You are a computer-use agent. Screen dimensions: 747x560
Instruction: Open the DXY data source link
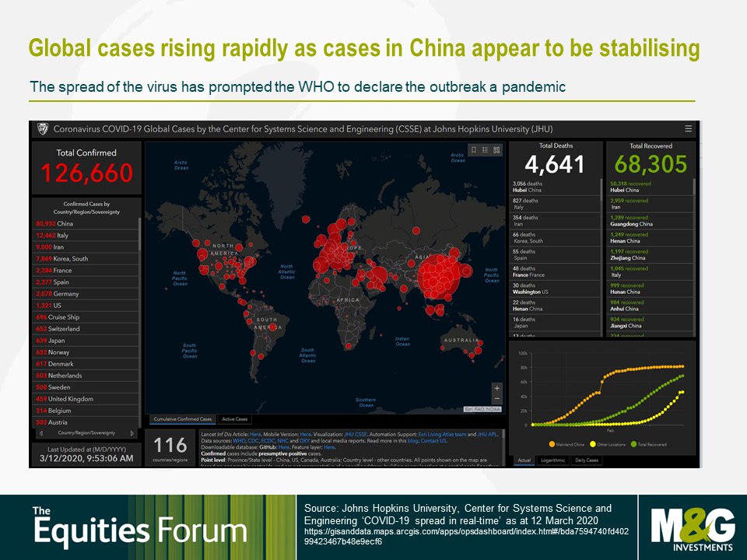304,441
